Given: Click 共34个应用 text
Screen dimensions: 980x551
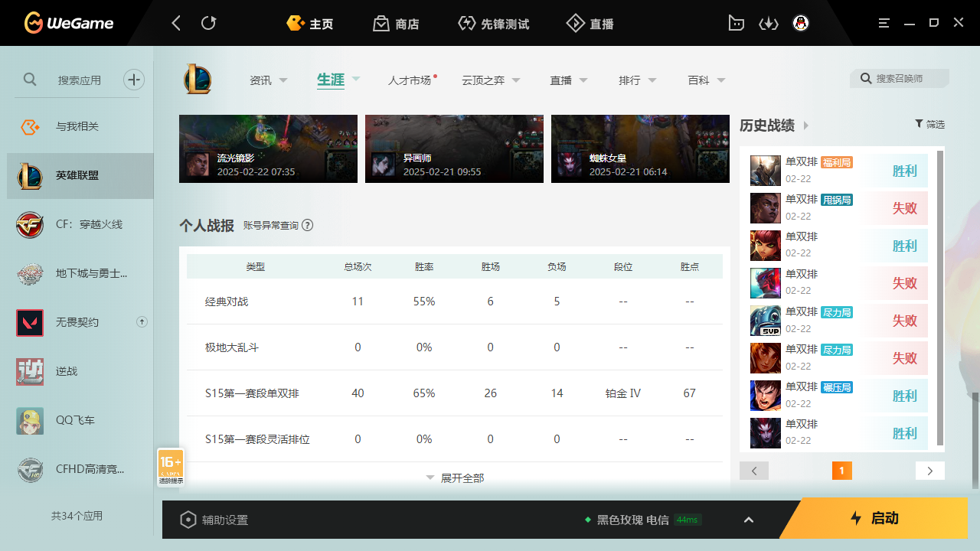Looking at the screenshot, I should point(77,516).
